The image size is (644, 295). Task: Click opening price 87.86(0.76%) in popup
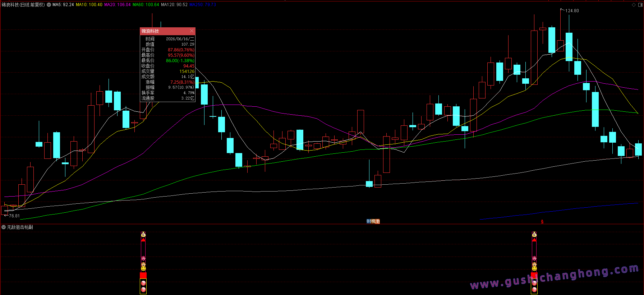181,50
